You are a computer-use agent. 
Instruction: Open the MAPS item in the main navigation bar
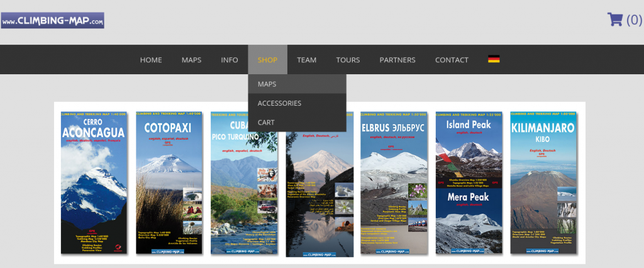coord(191,60)
